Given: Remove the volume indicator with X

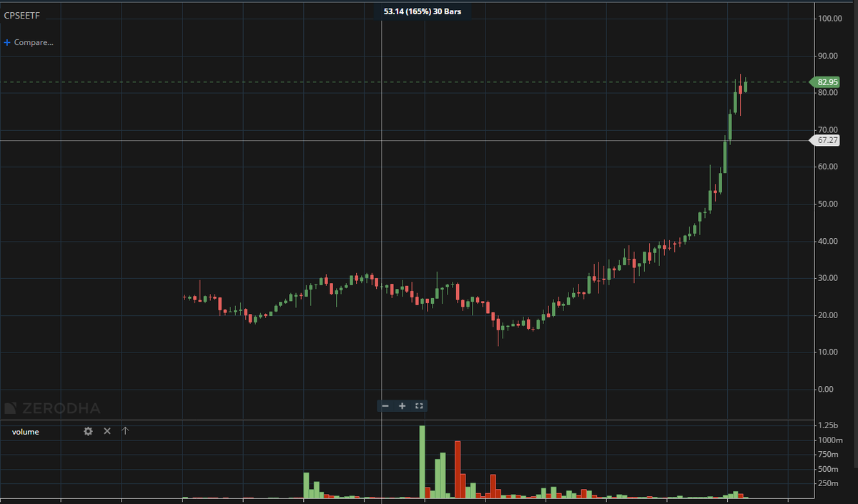Looking at the screenshot, I should 107,431.
